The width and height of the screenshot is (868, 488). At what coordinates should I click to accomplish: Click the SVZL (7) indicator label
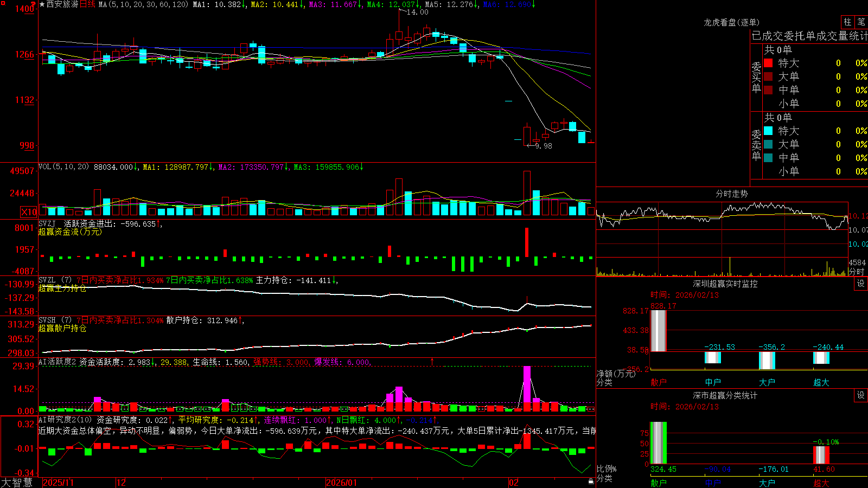coord(55,280)
